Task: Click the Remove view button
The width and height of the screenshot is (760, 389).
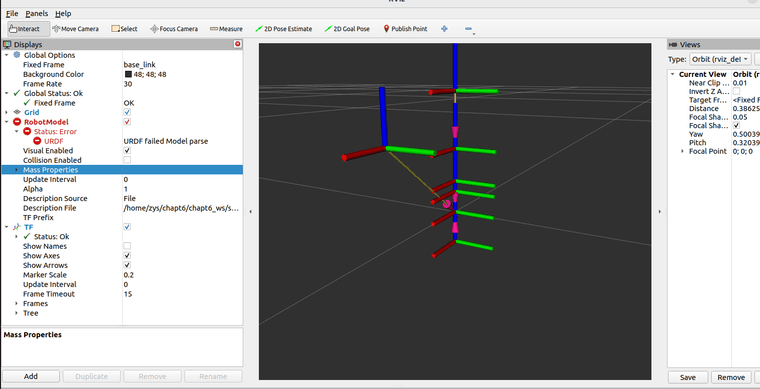Action: [x=731, y=377]
